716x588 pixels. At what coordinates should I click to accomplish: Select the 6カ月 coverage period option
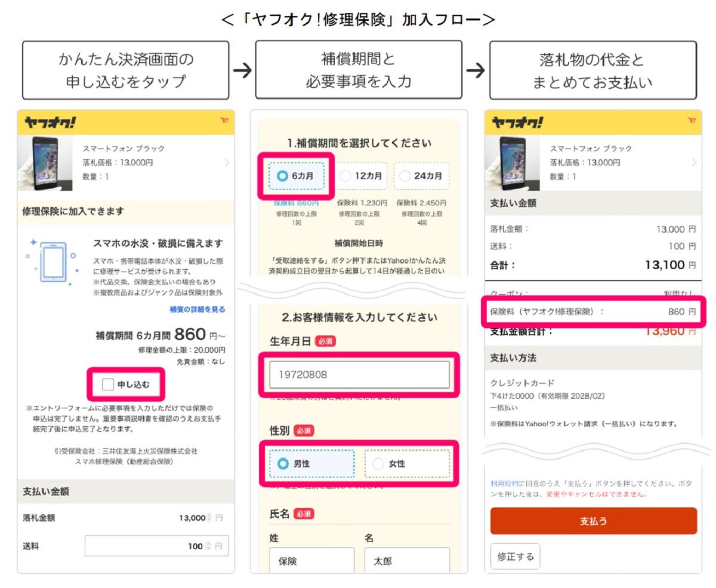[296, 176]
